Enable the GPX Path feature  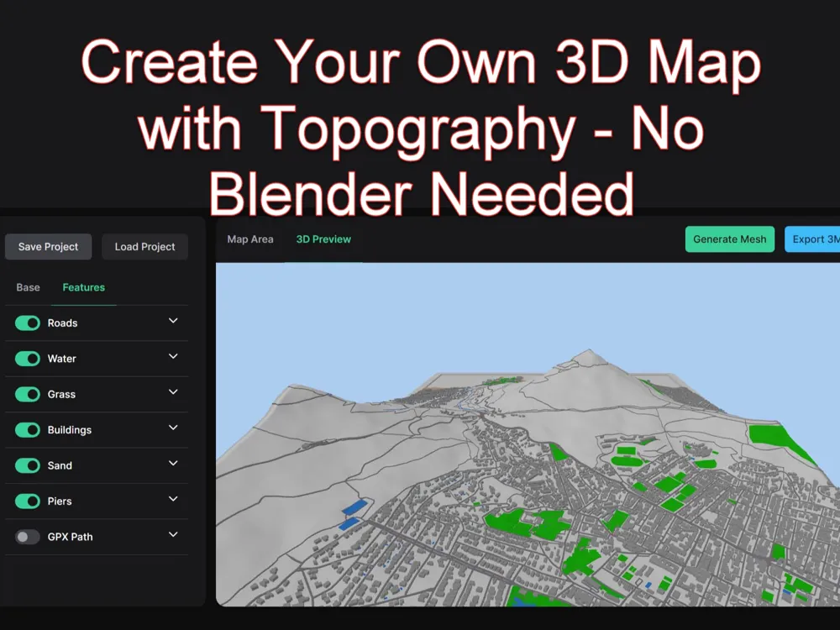coord(26,537)
